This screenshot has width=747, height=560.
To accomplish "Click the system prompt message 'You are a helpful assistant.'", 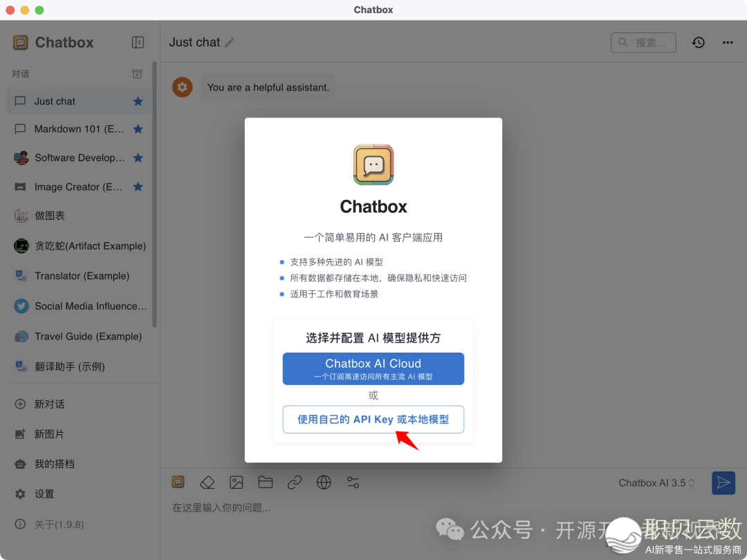I will pos(268,87).
